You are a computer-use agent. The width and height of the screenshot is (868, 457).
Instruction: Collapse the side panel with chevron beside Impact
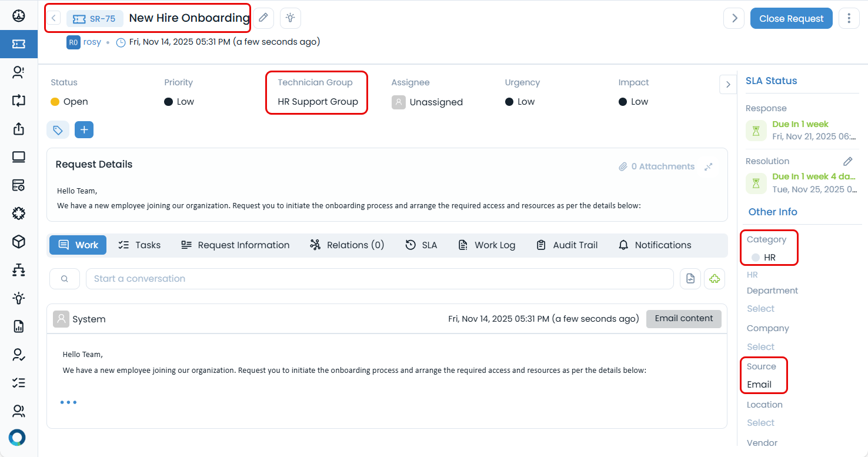(x=728, y=84)
